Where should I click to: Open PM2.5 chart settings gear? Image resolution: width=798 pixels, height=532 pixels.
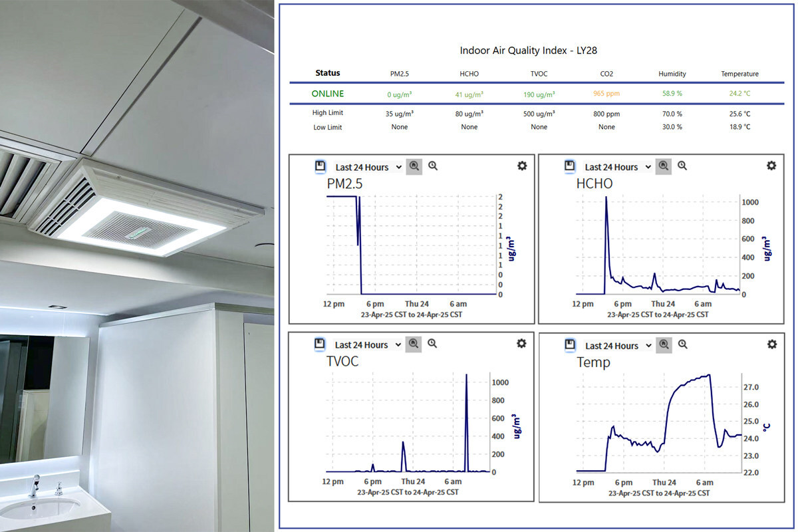522,166
